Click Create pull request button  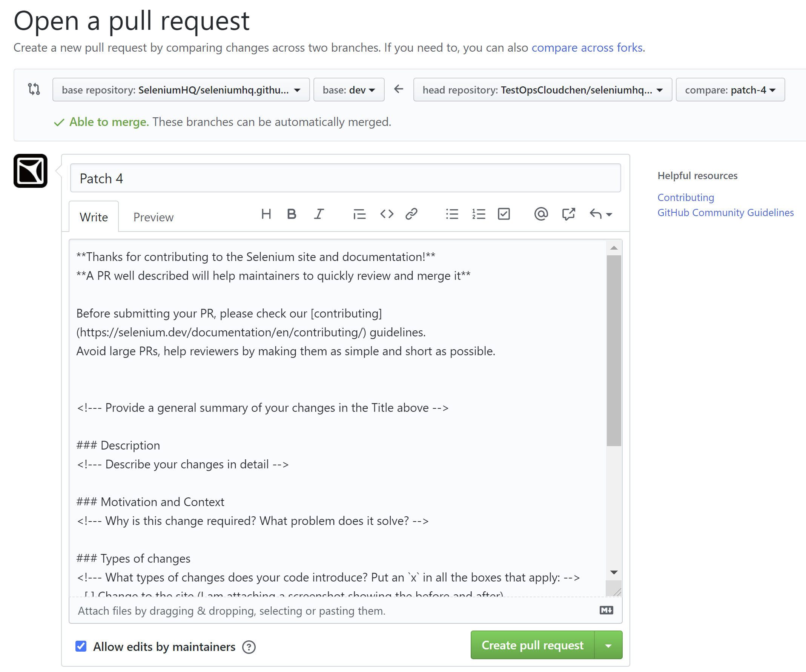(x=532, y=646)
